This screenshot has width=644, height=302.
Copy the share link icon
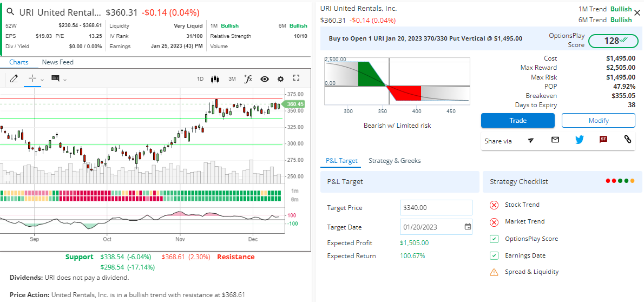click(628, 140)
